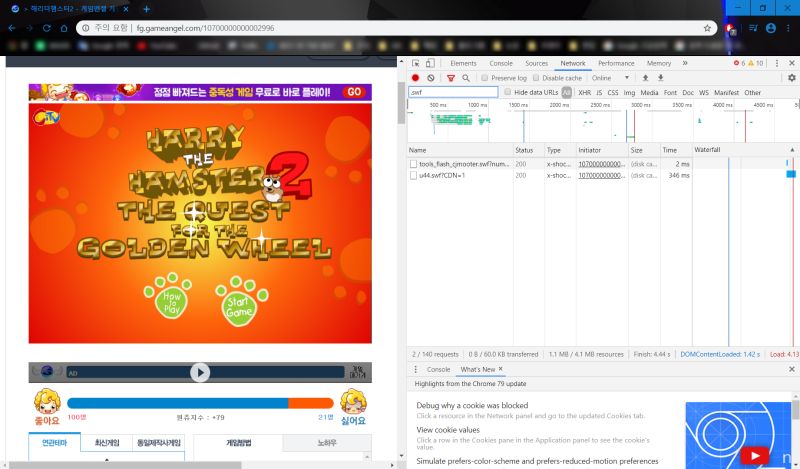Select the All filter type
The height and width of the screenshot is (469, 800).
click(566, 92)
